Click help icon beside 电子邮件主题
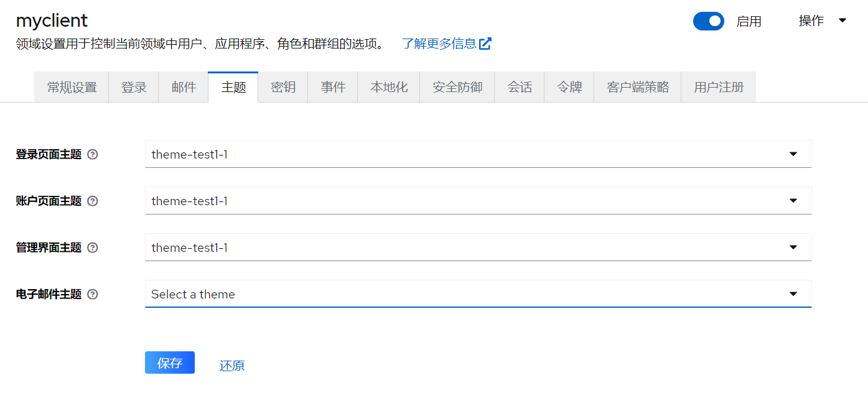The height and width of the screenshot is (411, 868). tap(93, 295)
